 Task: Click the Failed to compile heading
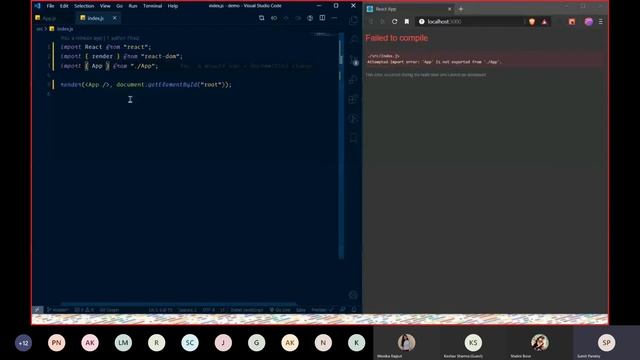click(x=397, y=38)
